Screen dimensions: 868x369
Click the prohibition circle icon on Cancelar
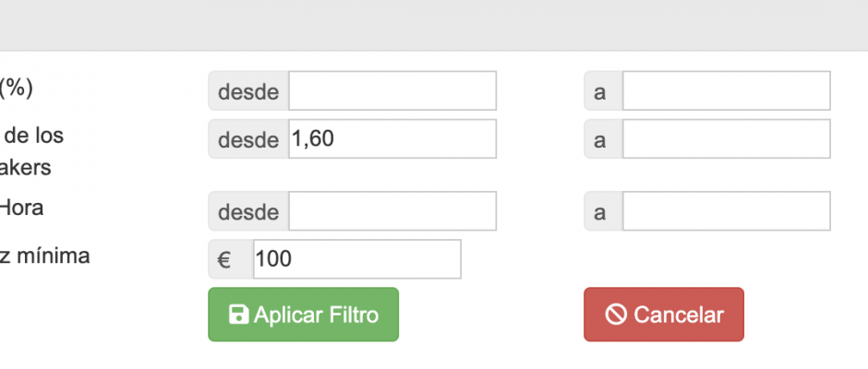point(616,315)
